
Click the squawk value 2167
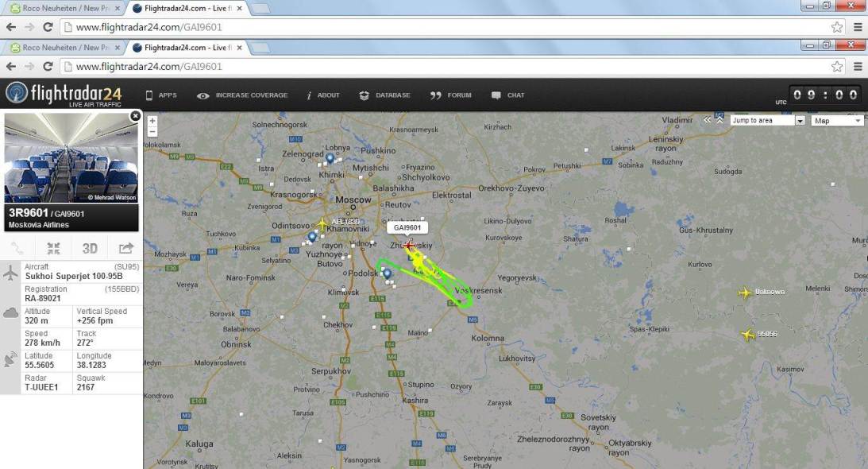[86, 387]
